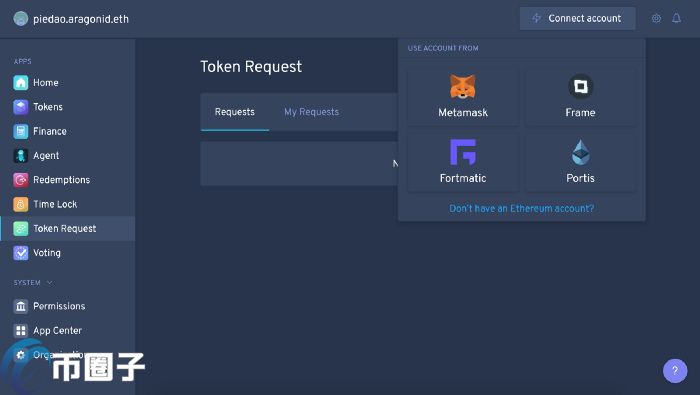Select the Token Request sidebar icon
The height and width of the screenshot is (395, 700).
(21, 229)
